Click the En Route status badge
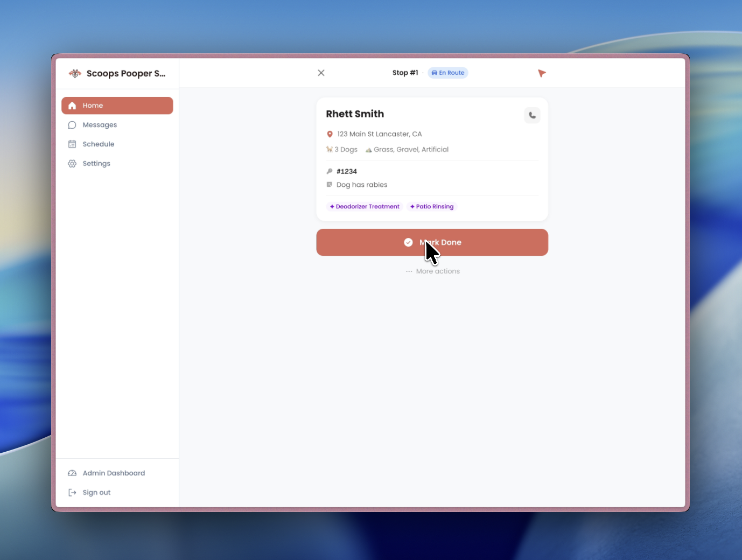This screenshot has height=560, width=742. point(447,73)
